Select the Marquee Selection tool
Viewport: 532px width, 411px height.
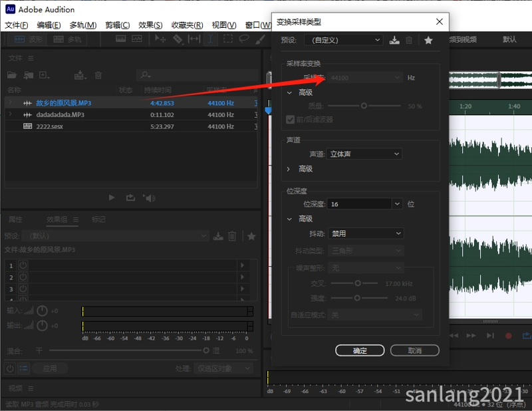(227, 39)
